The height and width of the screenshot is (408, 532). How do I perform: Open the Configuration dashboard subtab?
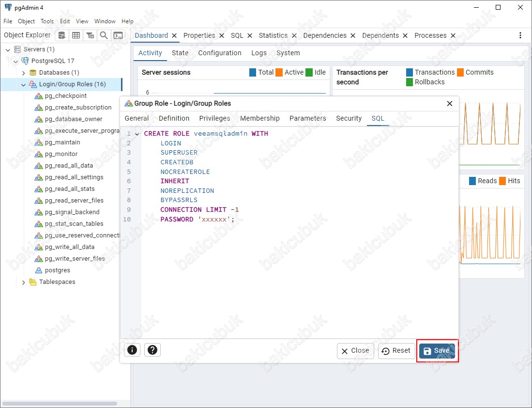pyautogui.click(x=220, y=53)
